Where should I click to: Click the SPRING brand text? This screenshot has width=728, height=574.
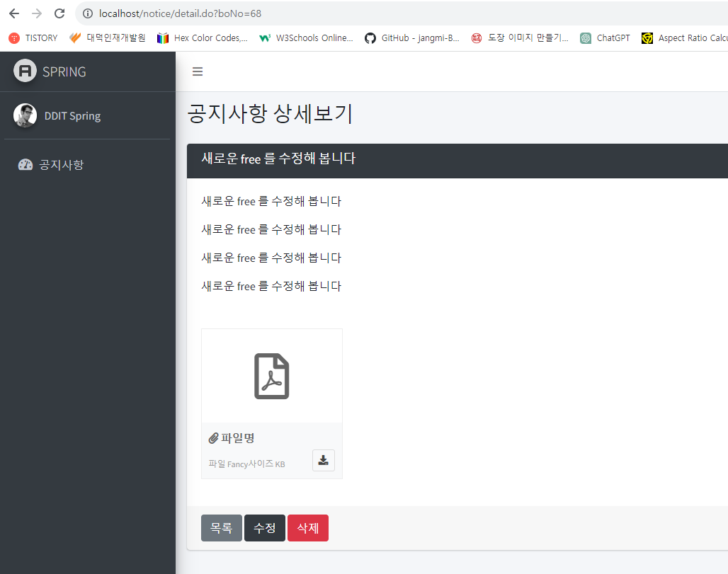click(64, 72)
